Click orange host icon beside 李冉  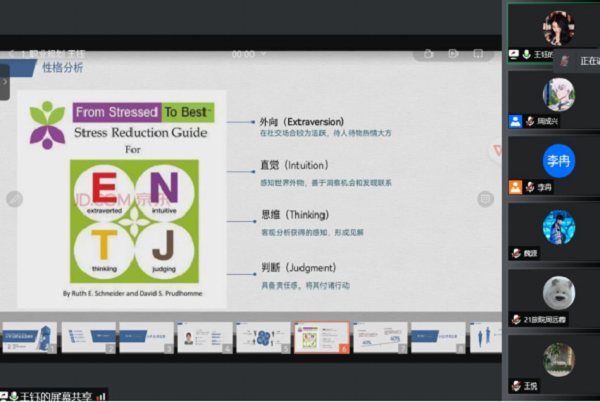click(516, 187)
